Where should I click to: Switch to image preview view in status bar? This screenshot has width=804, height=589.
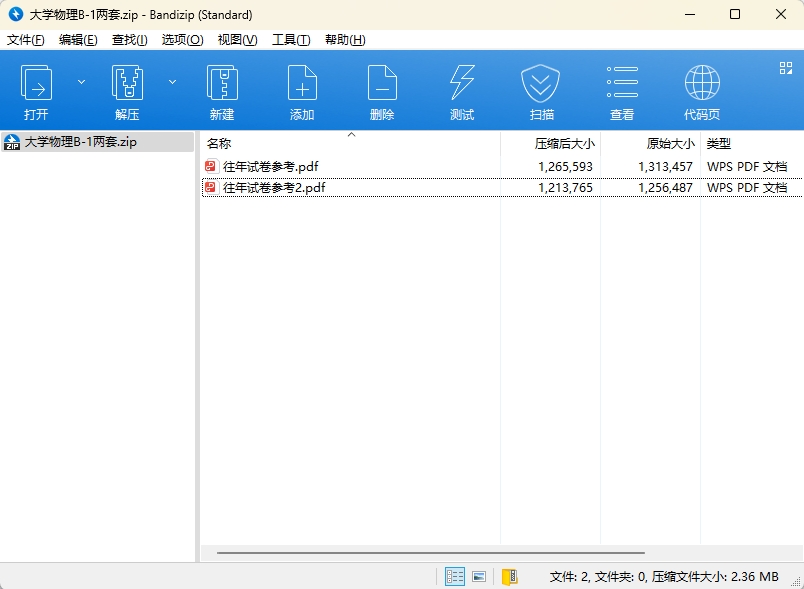[479, 577]
